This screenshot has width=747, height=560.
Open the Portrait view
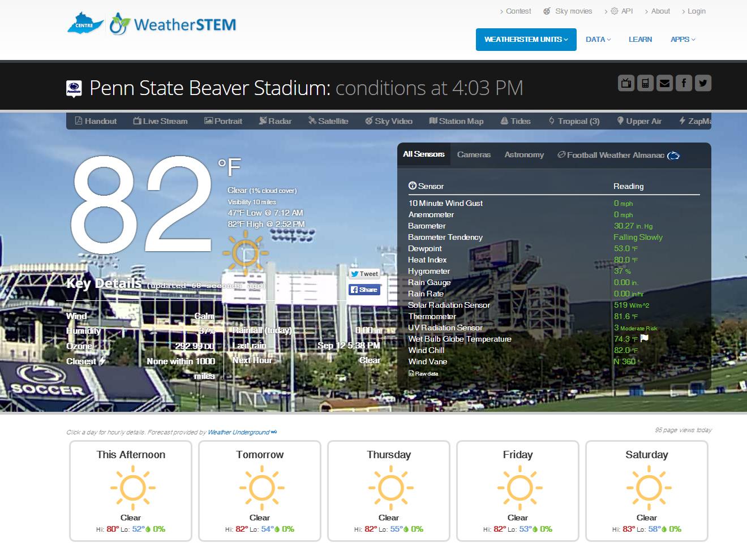223,121
